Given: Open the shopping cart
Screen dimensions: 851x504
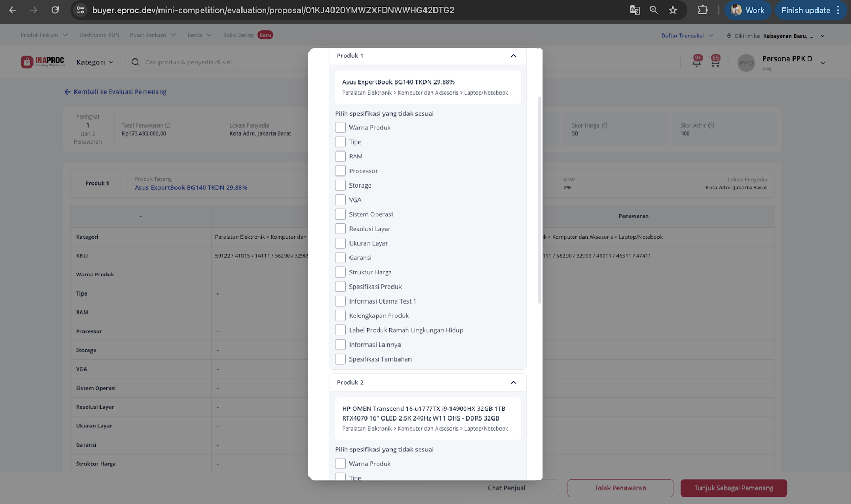Looking at the screenshot, I should click(715, 62).
